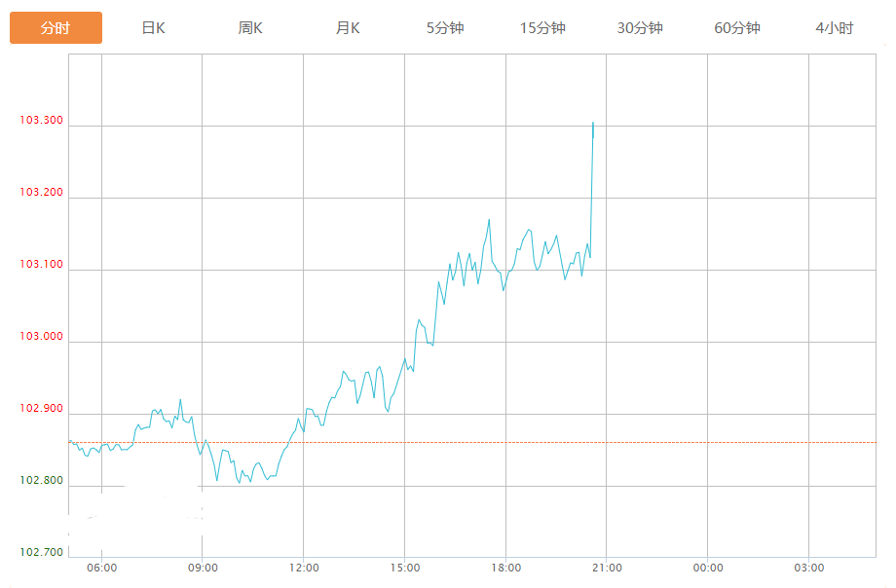Select the 4小时 tab

pyautogui.click(x=835, y=28)
